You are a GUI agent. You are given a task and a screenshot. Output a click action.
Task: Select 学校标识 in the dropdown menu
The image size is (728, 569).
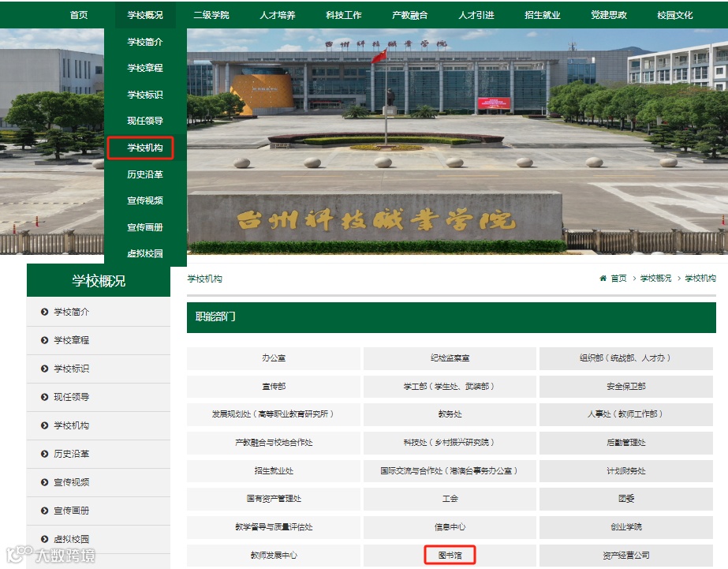click(145, 95)
